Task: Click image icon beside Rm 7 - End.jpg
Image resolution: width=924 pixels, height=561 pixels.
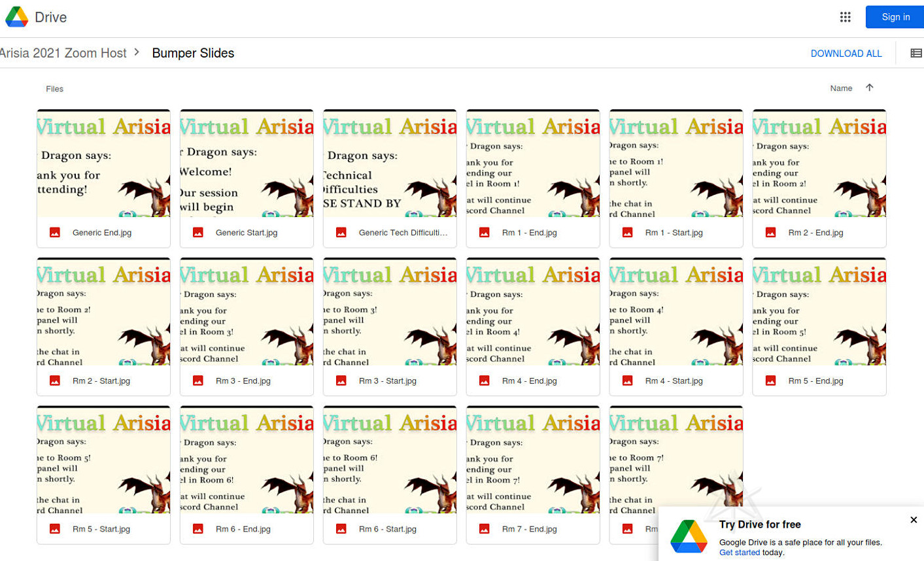Action: tap(485, 529)
